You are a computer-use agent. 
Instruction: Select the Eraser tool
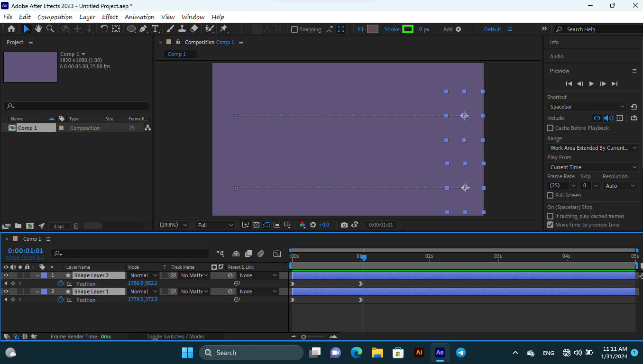(193, 29)
